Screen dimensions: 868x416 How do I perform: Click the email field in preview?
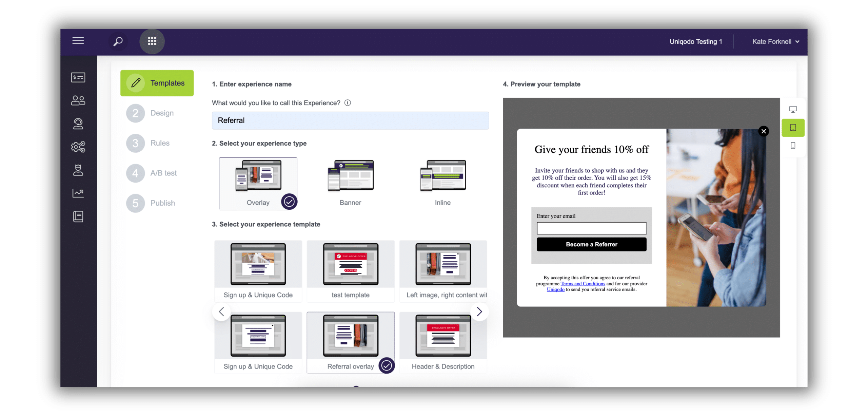(591, 228)
